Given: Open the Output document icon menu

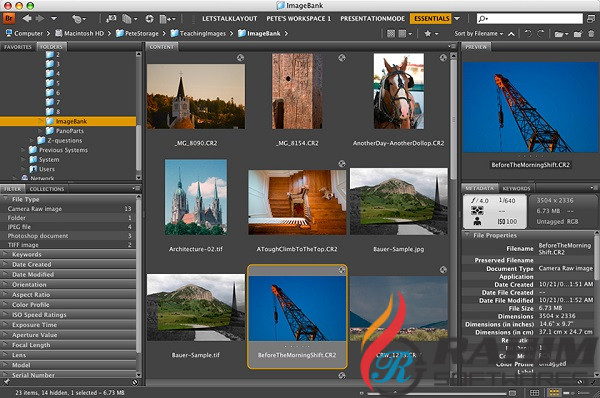Looking at the screenshot, I should click(167, 18).
